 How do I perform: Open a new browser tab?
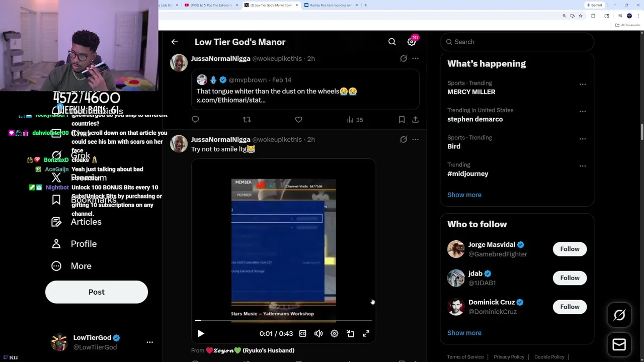366,5
